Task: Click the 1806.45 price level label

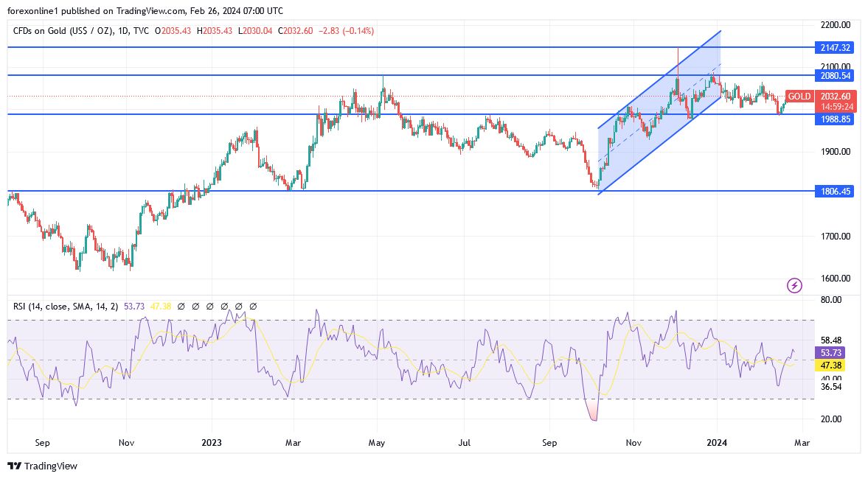Action: pos(834,191)
